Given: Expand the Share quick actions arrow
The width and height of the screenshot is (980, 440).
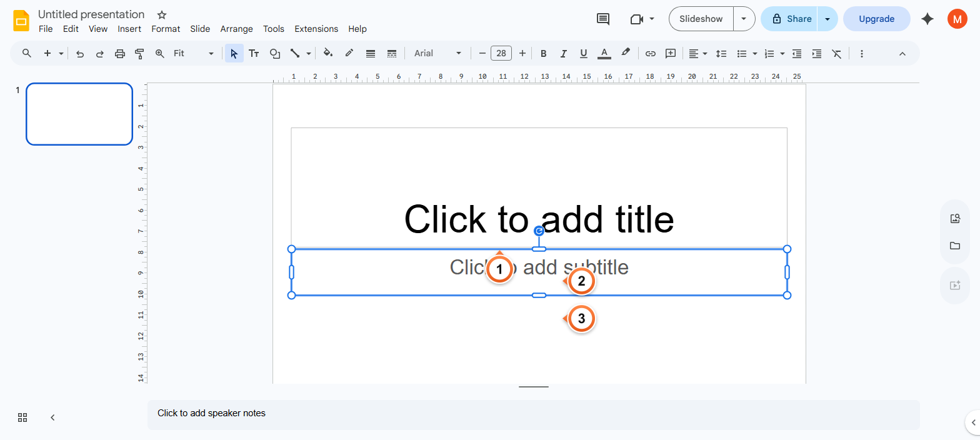Looking at the screenshot, I should pos(827,19).
